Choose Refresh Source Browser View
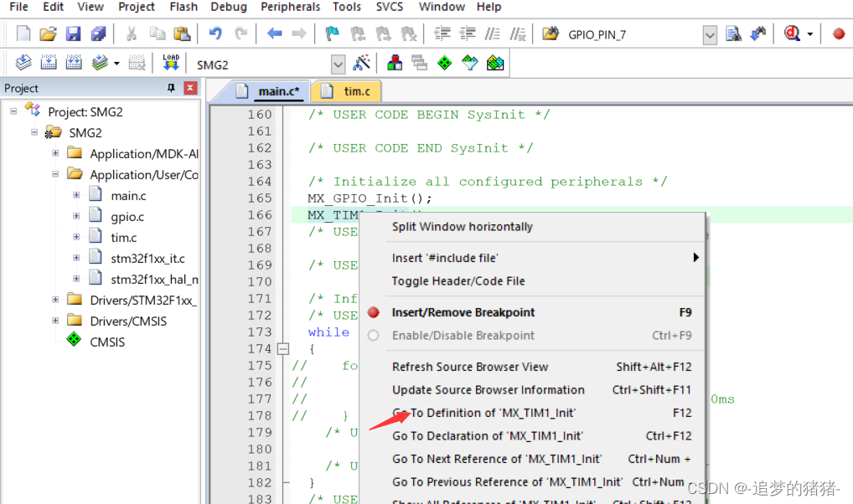 point(533,367)
